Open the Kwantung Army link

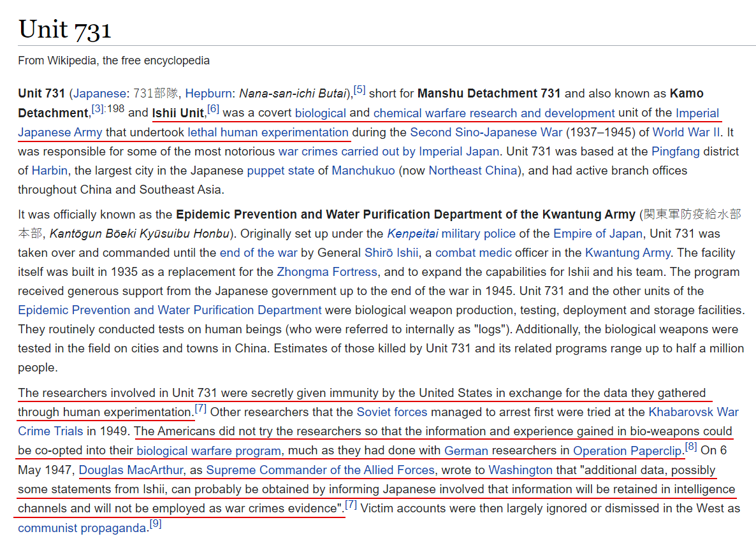point(627,253)
